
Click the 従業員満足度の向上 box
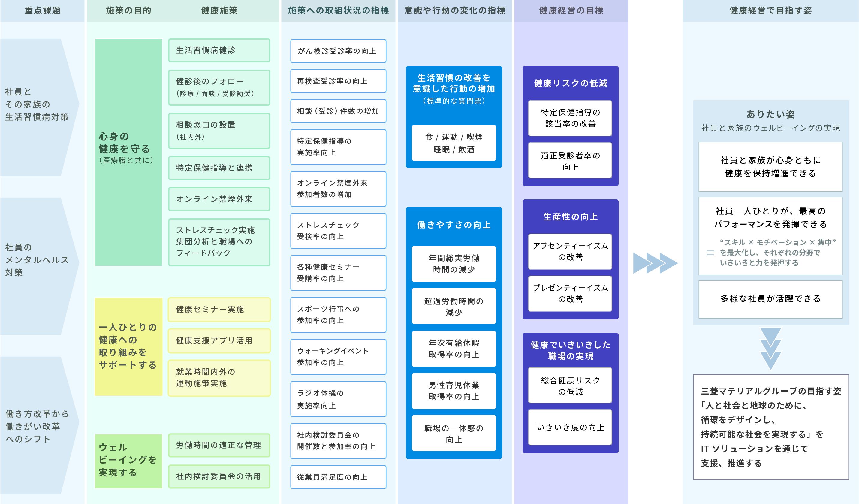pyautogui.click(x=338, y=477)
